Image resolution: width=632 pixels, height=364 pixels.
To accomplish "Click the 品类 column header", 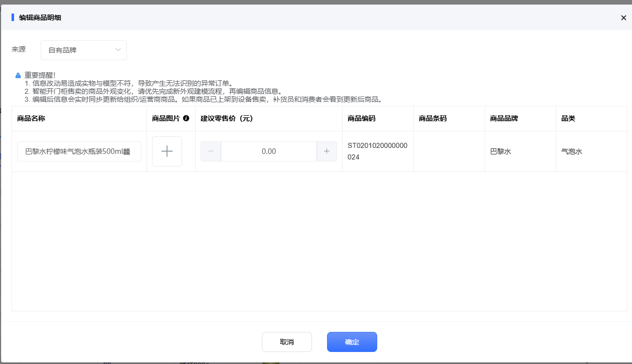I will coord(568,118).
